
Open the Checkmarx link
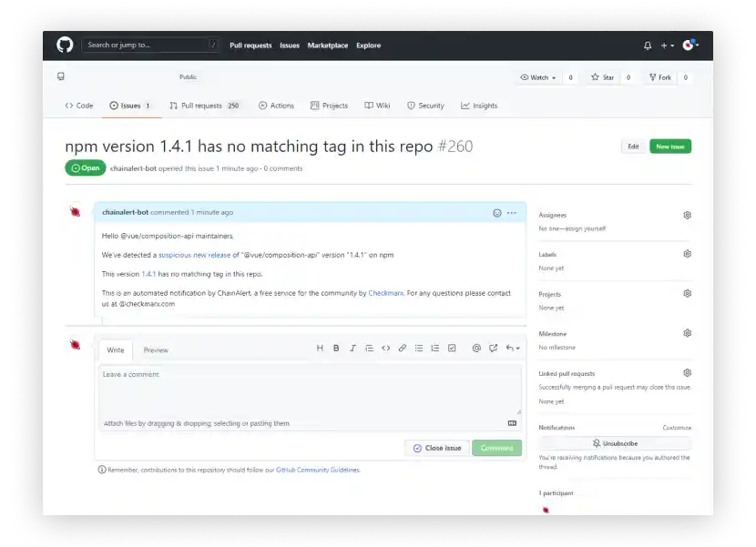coord(385,293)
